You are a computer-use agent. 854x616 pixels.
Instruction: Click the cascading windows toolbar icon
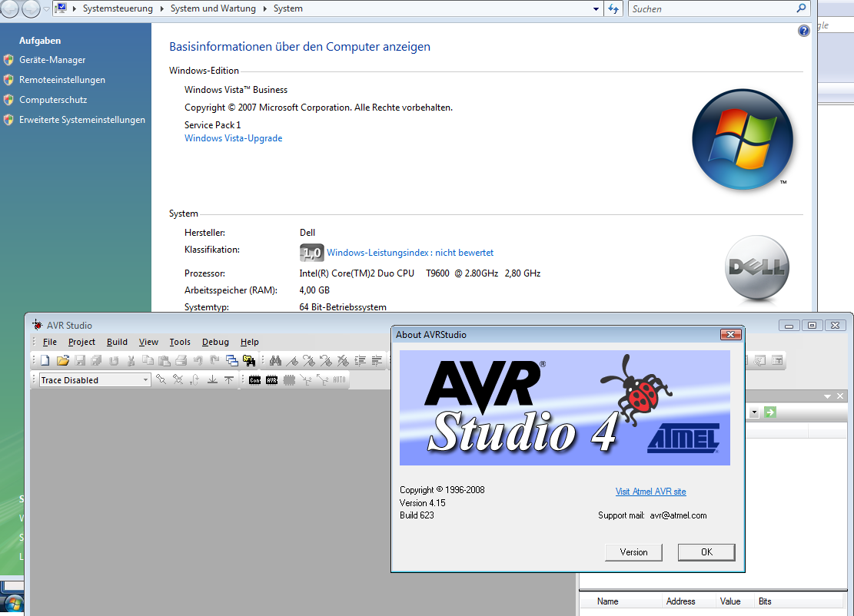click(232, 360)
